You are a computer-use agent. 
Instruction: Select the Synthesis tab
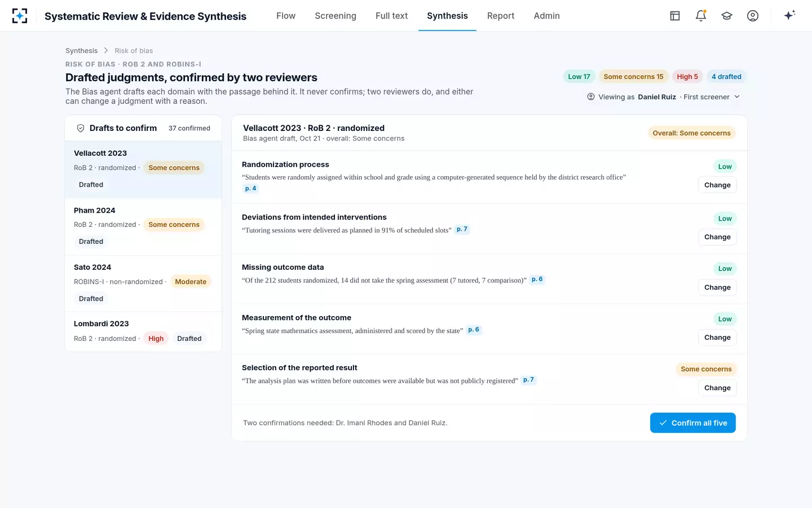click(447, 16)
